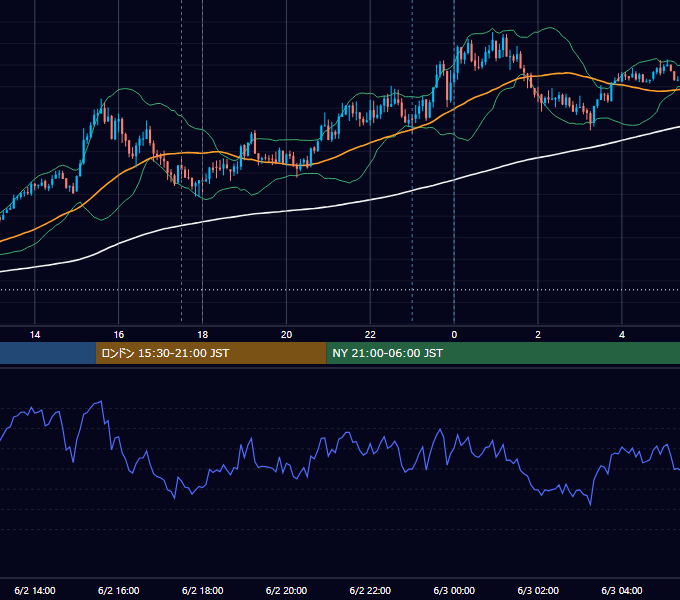Click the 6/2 14:00 date label
The image size is (680, 600).
35,590
